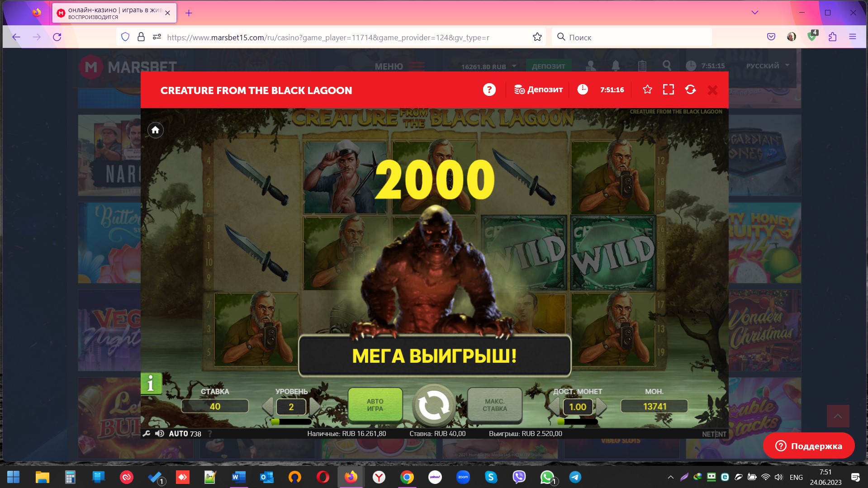Screen dimensions: 868x488
Task: Open a new browser tab
Action: pos(189,13)
